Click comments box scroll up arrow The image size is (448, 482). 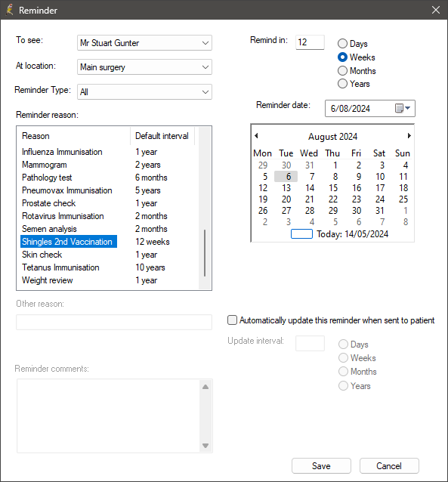click(x=205, y=387)
